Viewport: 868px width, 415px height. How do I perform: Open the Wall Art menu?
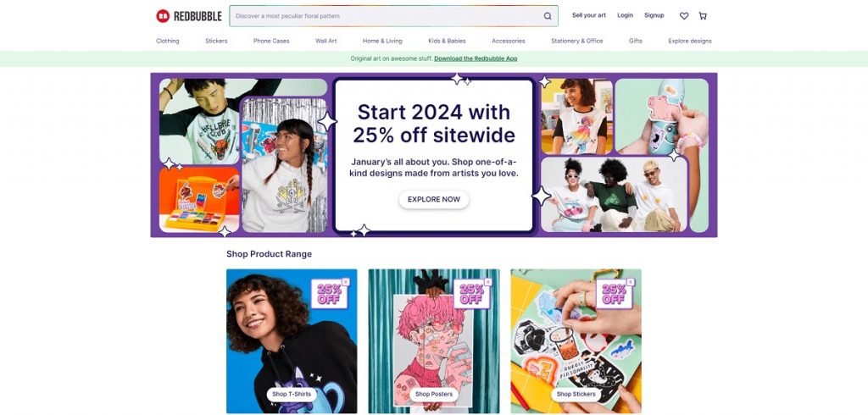click(326, 41)
